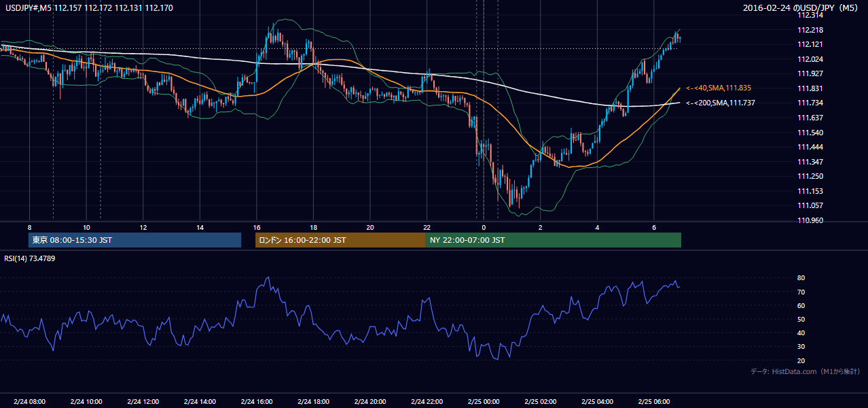Click the RSI 80 level label
The image size is (868, 408).
pyautogui.click(x=801, y=278)
